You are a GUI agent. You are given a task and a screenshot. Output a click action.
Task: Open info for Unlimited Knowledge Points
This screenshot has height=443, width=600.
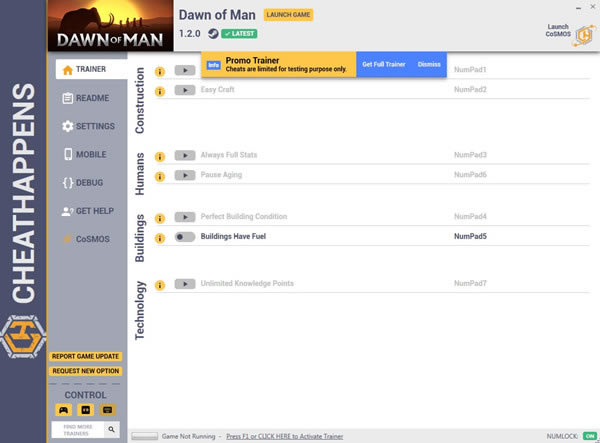click(159, 284)
